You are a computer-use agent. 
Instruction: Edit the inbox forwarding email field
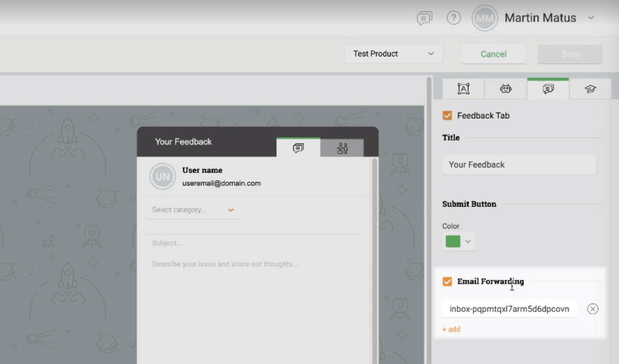(510, 309)
